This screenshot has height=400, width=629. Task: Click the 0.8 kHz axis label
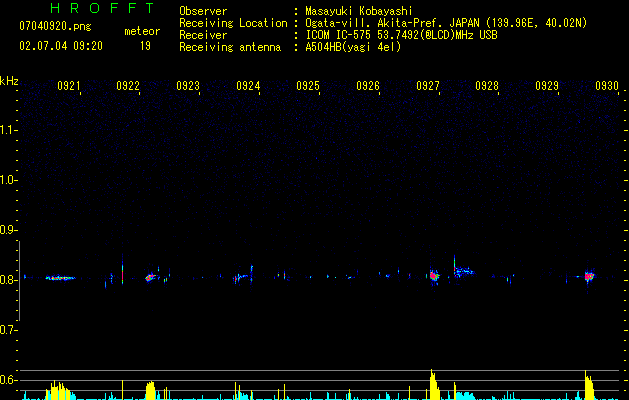[x=8, y=280]
